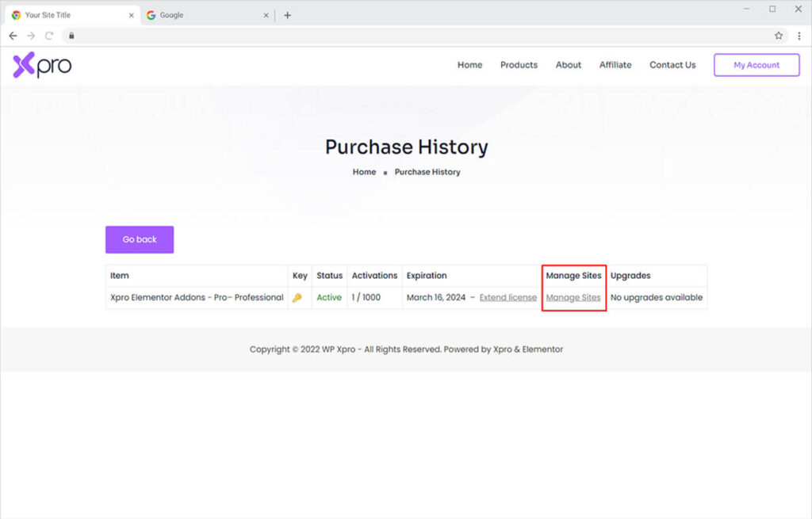The width and height of the screenshot is (812, 519).
Task: Go to the About page
Action: click(568, 65)
